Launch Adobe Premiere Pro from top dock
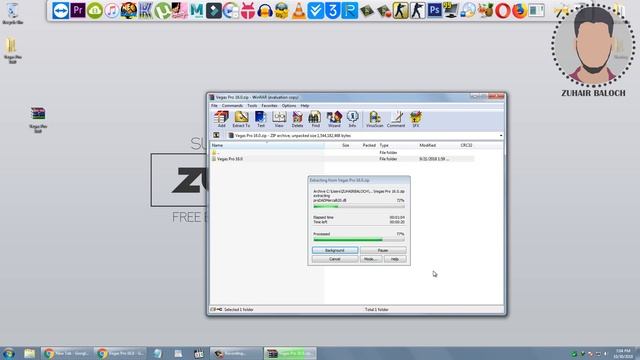This screenshot has height=360, width=640. click(x=78, y=11)
